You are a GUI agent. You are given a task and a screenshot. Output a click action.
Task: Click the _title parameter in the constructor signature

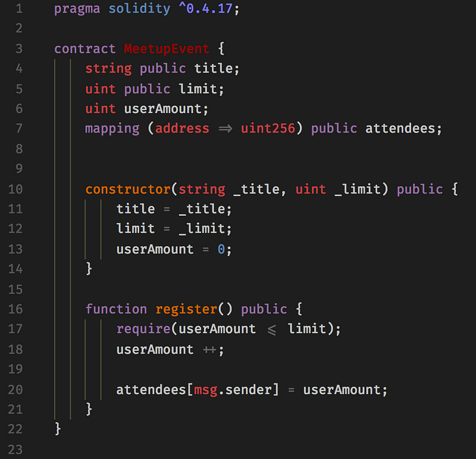tap(256, 189)
